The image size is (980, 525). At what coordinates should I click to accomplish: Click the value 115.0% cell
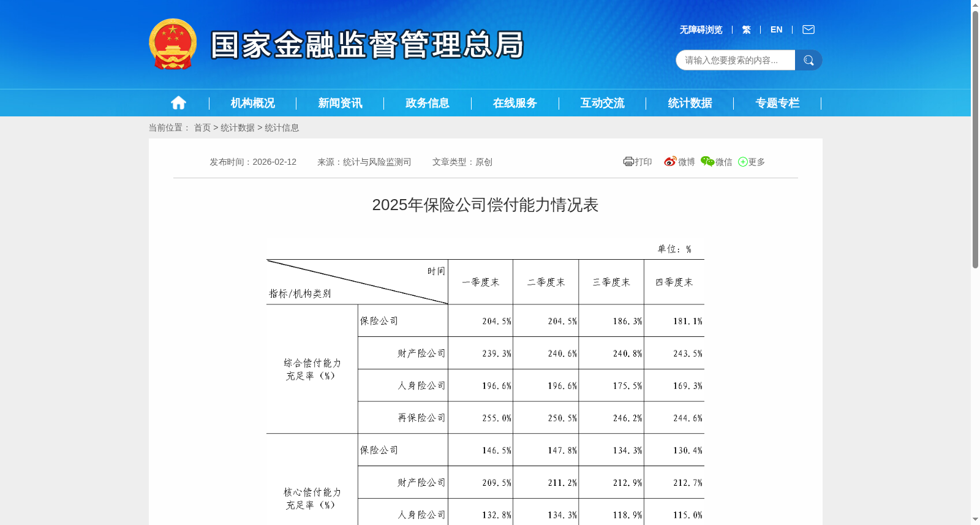click(x=687, y=515)
